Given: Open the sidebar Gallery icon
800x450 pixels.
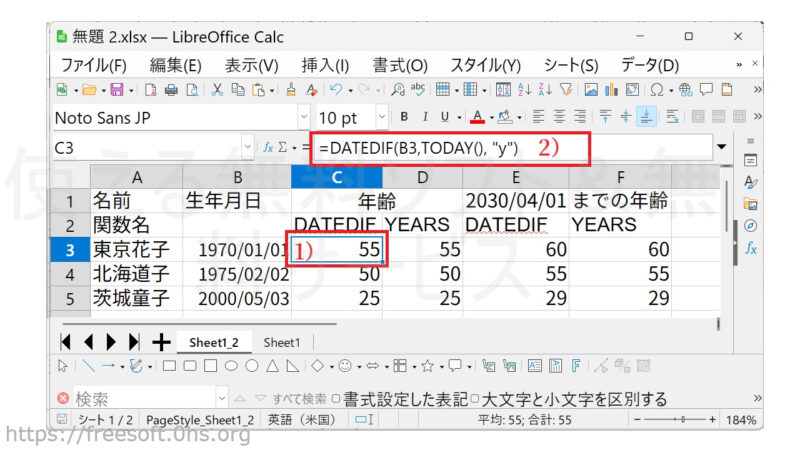Looking at the screenshot, I should [x=750, y=203].
